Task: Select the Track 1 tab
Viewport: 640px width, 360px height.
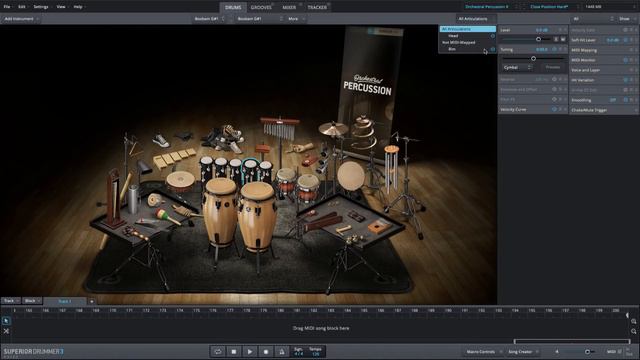Action: pos(64,301)
